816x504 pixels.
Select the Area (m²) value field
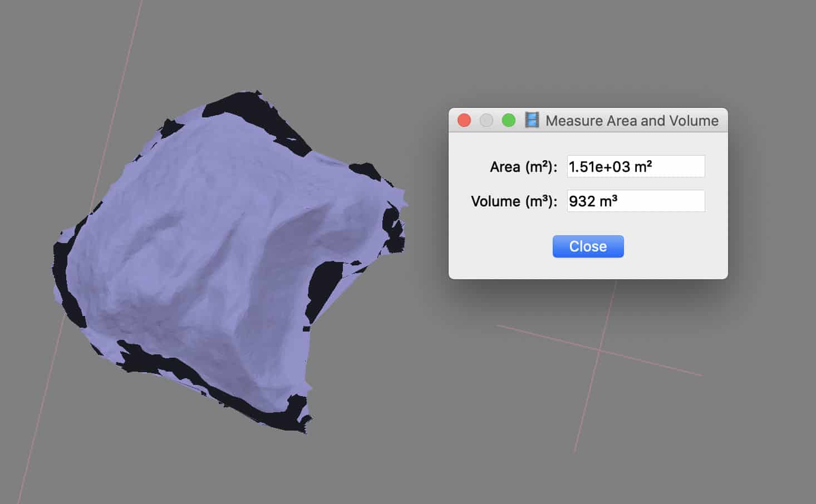pos(636,166)
